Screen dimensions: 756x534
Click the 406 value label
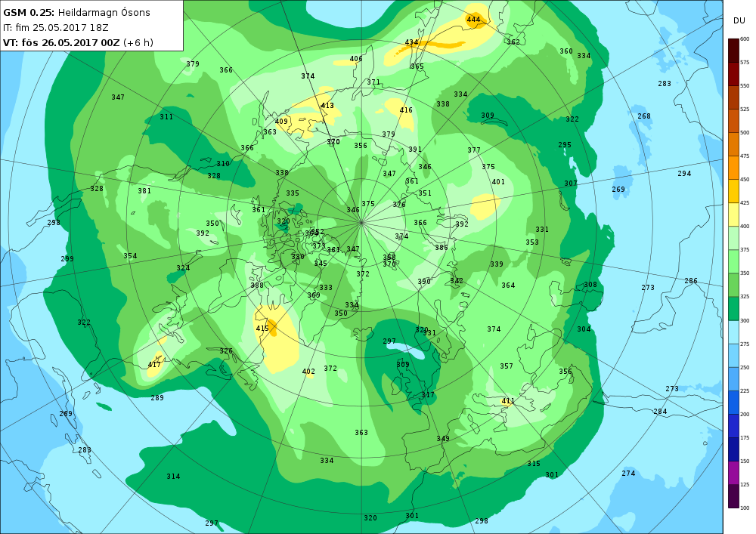tap(356, 59)
